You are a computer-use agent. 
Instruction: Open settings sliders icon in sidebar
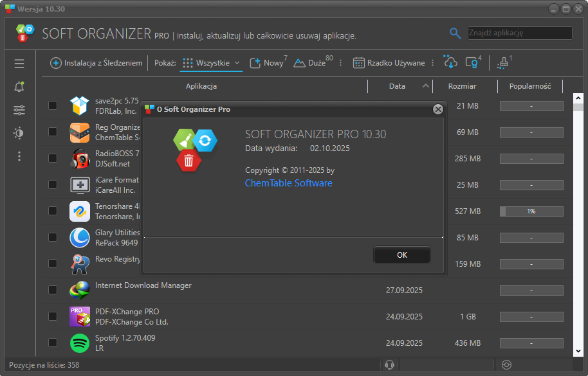(x=19, y=110)
